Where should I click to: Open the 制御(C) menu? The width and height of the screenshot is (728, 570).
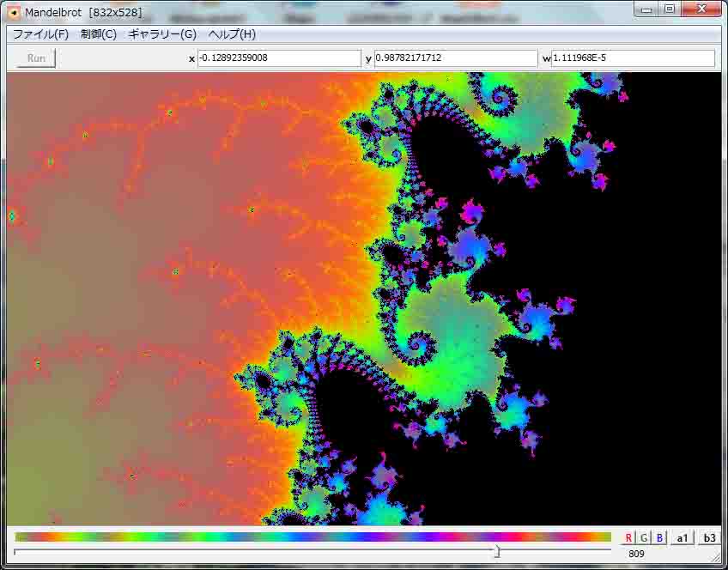point(99,34)
